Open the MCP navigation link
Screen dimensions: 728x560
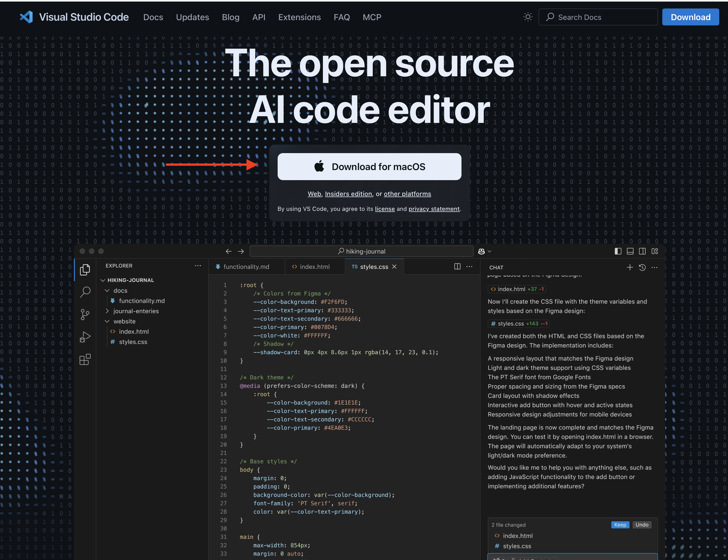(372, 17)
